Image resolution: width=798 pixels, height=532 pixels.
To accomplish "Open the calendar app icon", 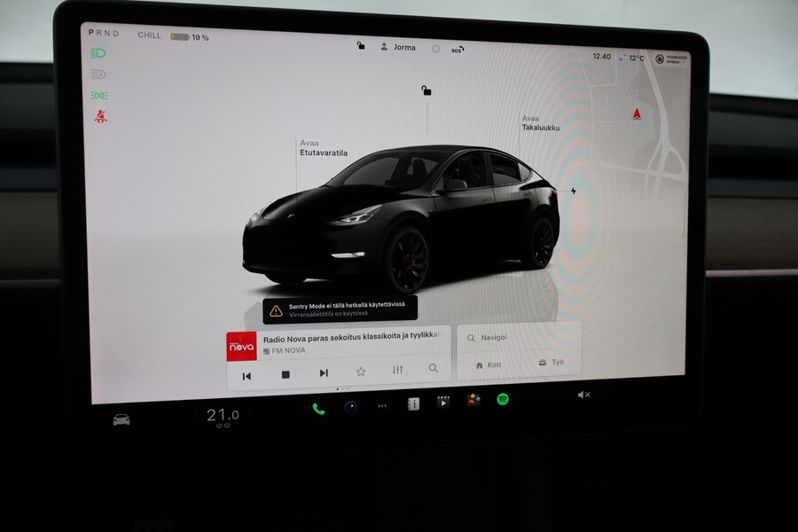I will pos(411,403).
